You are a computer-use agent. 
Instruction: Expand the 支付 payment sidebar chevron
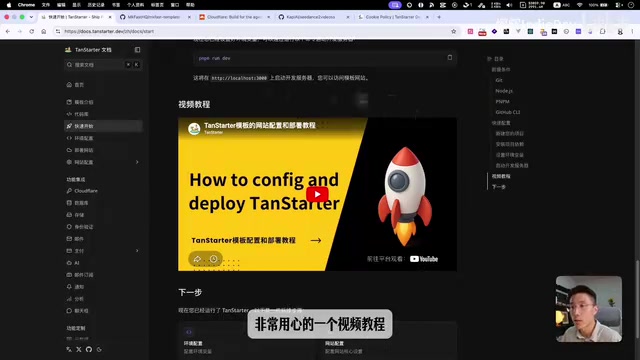pos(137,251)
